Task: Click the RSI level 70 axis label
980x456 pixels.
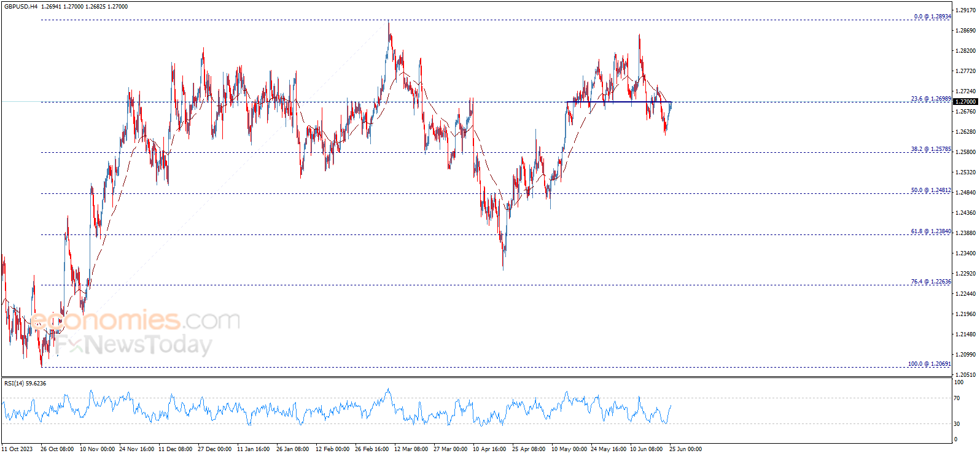Action: tap(957, 398)
